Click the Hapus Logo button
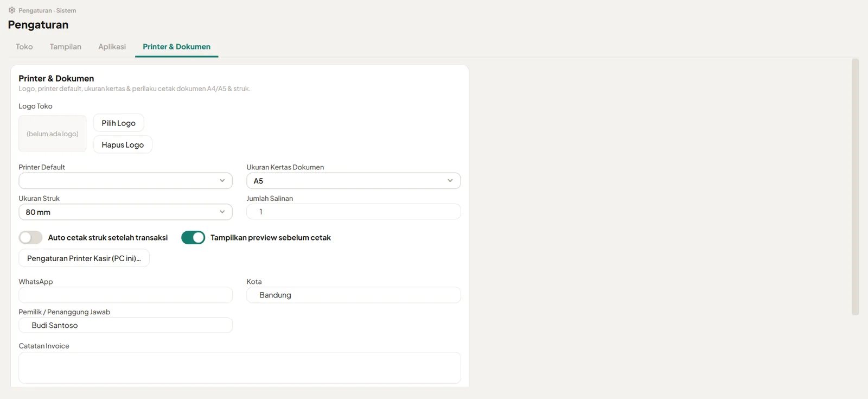 coord(123,145)
